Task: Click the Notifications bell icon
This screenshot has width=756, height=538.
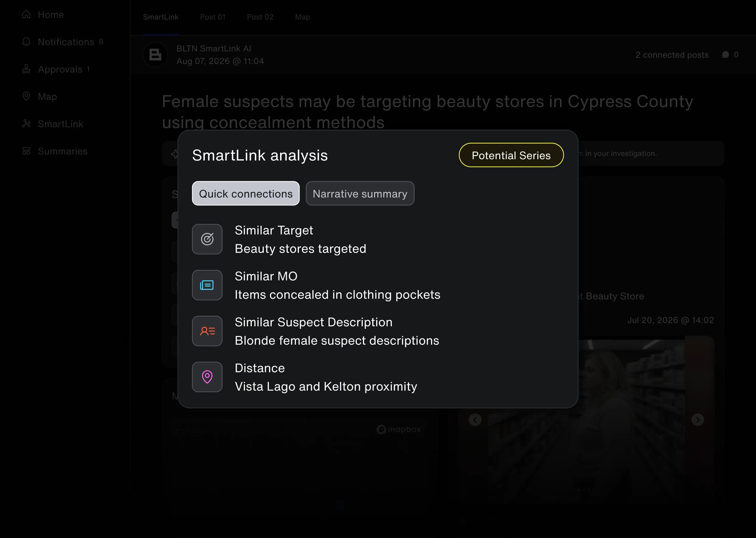Action: point(26,42)
